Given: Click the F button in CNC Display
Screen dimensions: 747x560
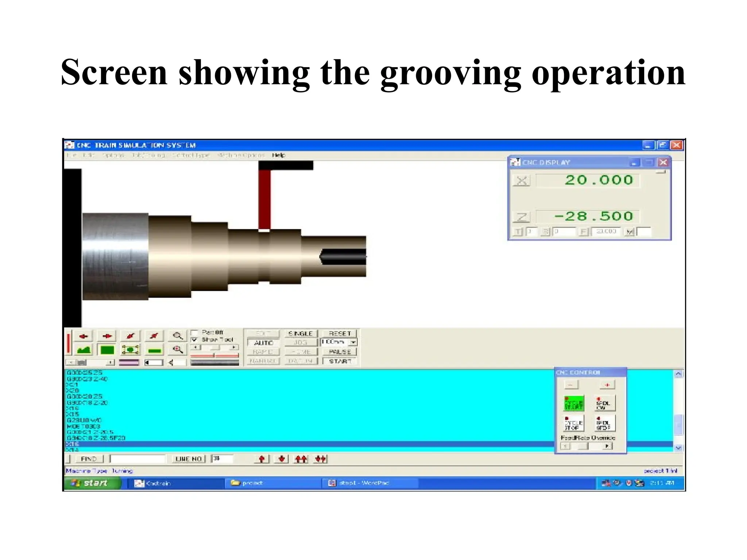Looking at the screenshot, I should click(x=584, y=232).
